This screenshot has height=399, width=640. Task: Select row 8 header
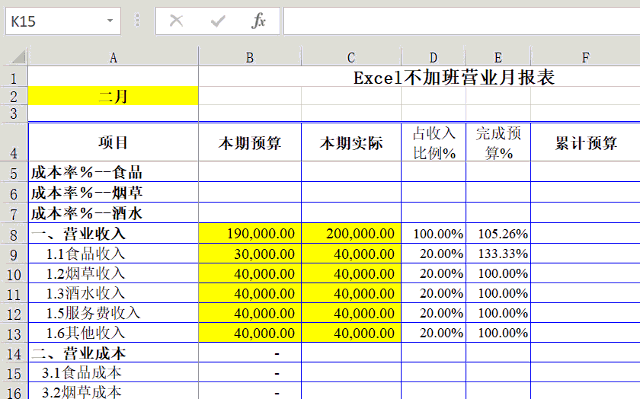(x=14, y=234)
